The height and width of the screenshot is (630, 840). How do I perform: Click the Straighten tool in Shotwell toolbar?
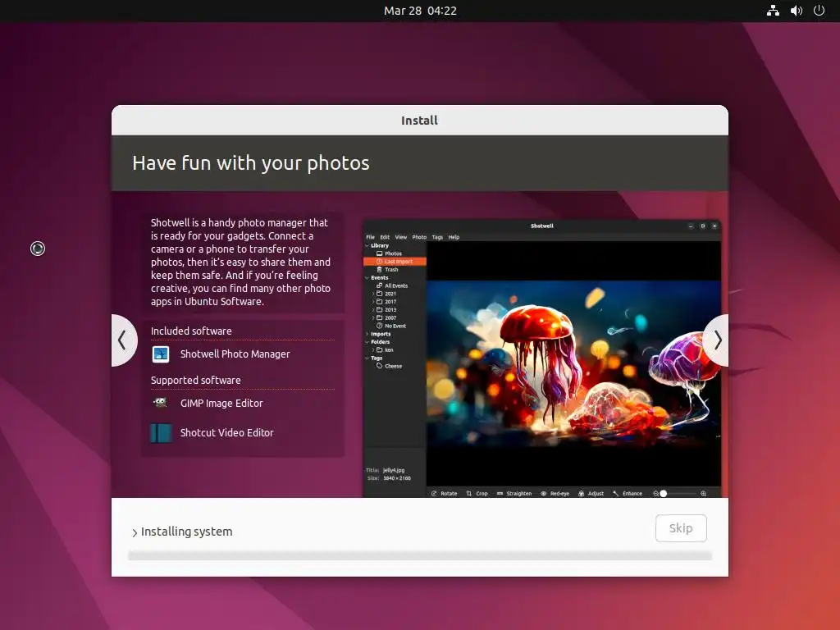(514, 493)
